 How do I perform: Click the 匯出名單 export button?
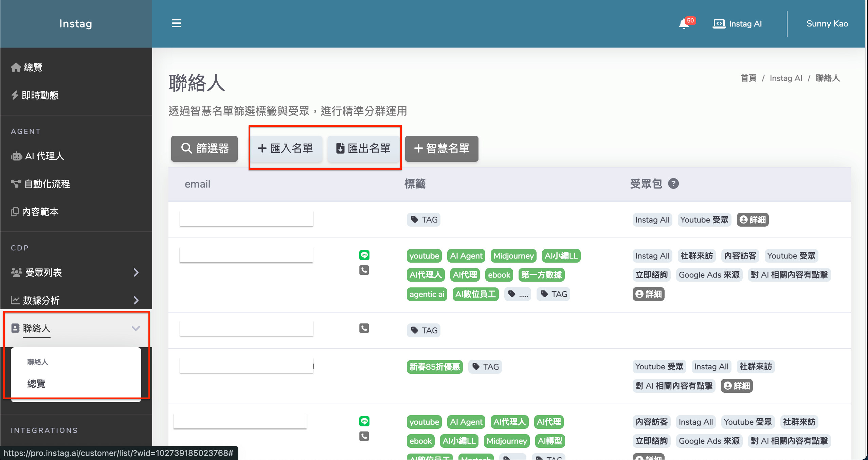363,148
